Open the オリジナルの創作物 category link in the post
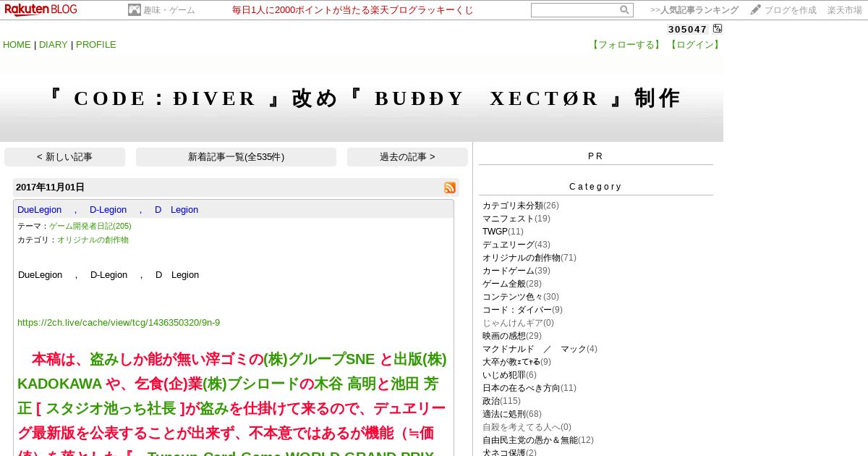This screenshot has width=868, height=456. [93, 240]
